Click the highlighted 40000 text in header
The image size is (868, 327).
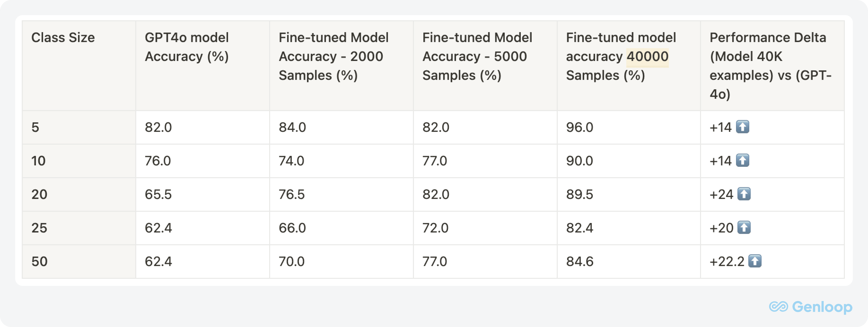click(647, 57)
